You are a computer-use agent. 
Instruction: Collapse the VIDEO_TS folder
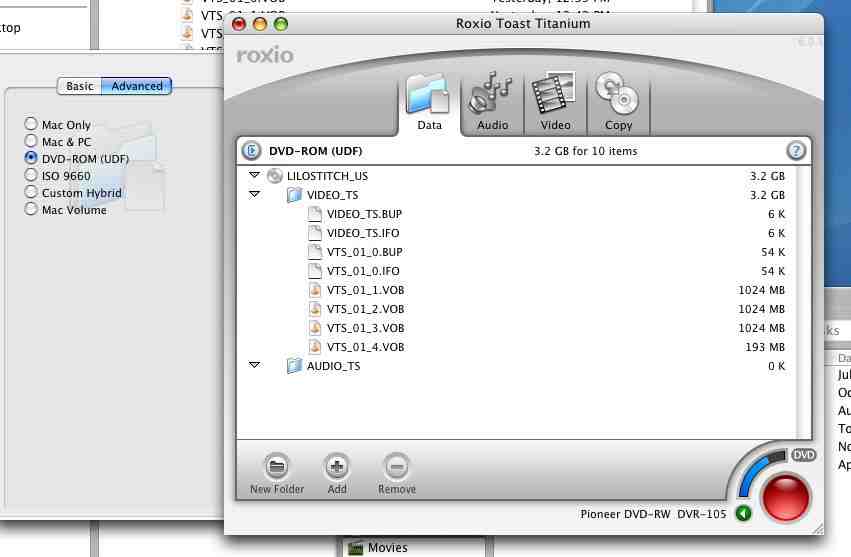(254, 194)
